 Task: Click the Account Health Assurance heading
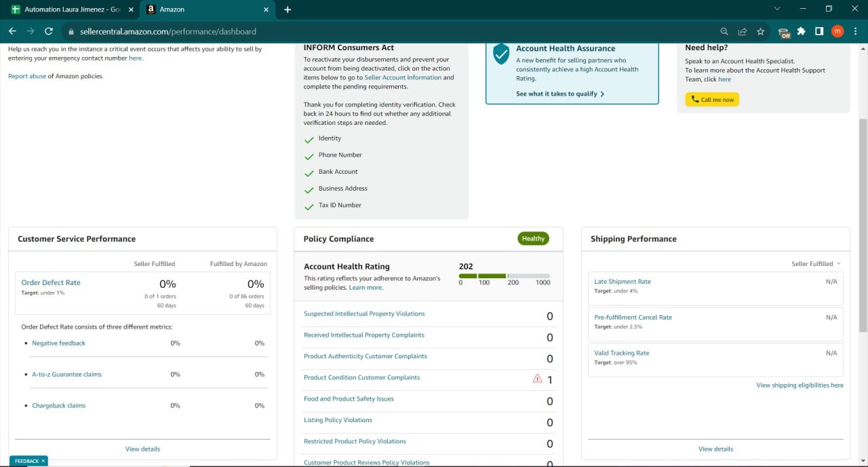coord(566,49)
